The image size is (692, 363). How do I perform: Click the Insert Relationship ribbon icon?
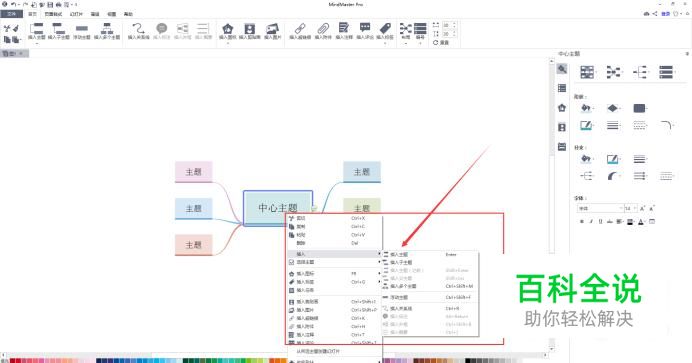pos(138,29)
